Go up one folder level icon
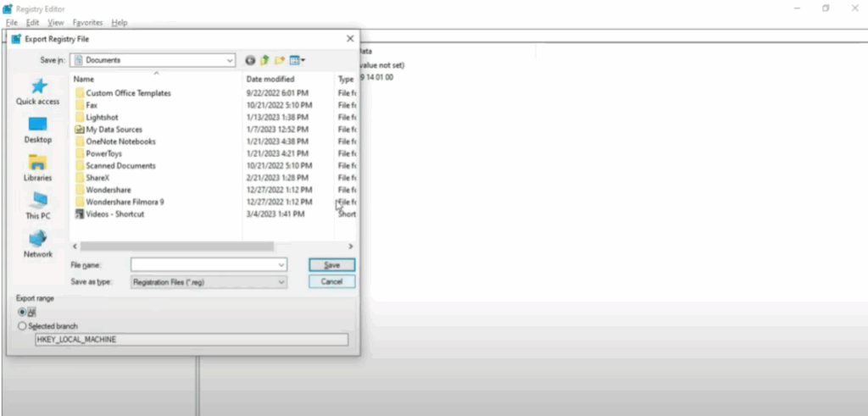 coord(264,60)
